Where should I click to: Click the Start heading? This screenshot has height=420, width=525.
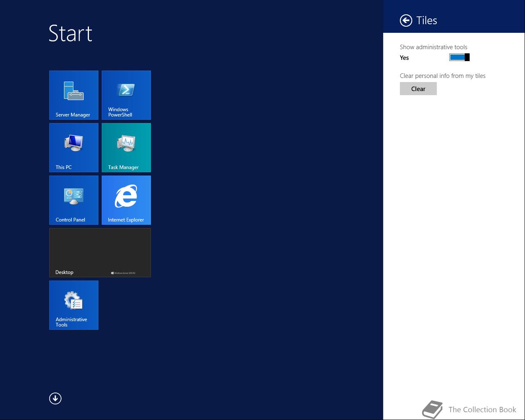tap(71, 33)
